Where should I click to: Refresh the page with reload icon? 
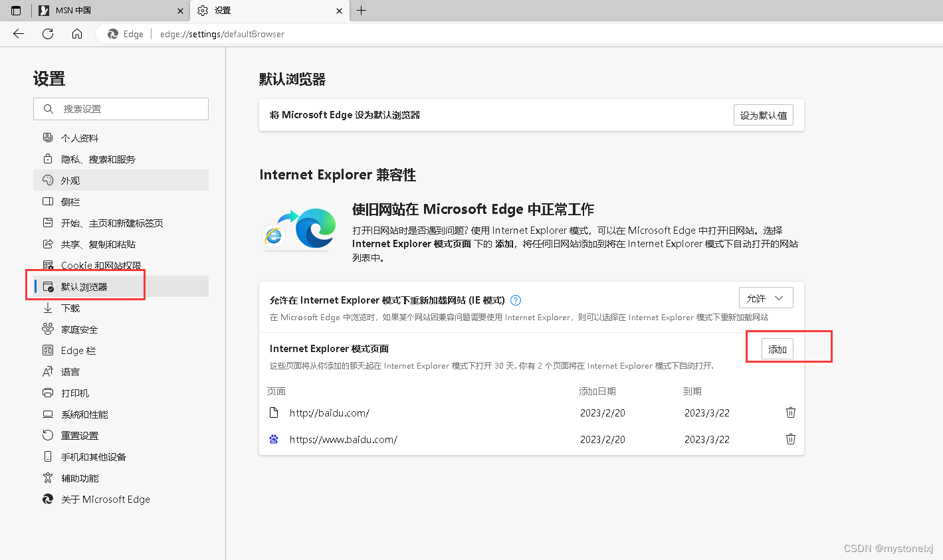tap(48, 34)
